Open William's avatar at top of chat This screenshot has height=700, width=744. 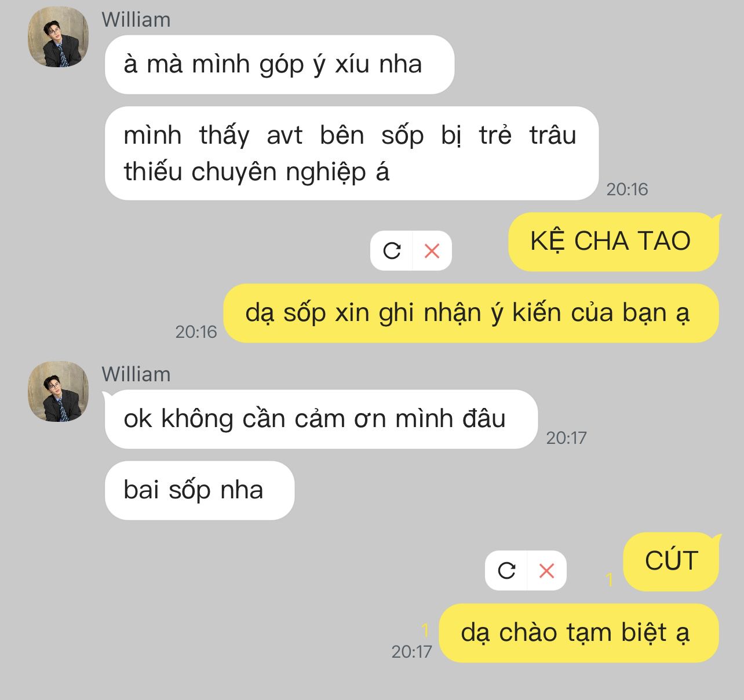[x=59, y=37]
